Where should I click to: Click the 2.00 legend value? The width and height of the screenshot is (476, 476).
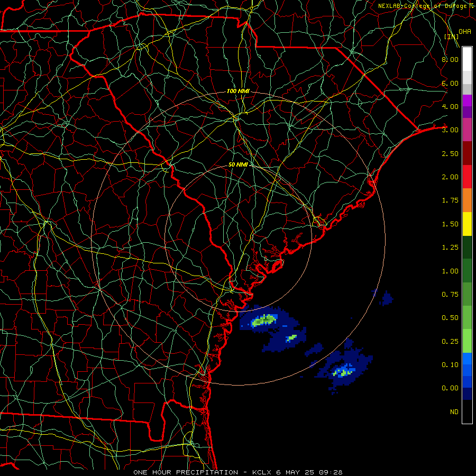point(450,177)
